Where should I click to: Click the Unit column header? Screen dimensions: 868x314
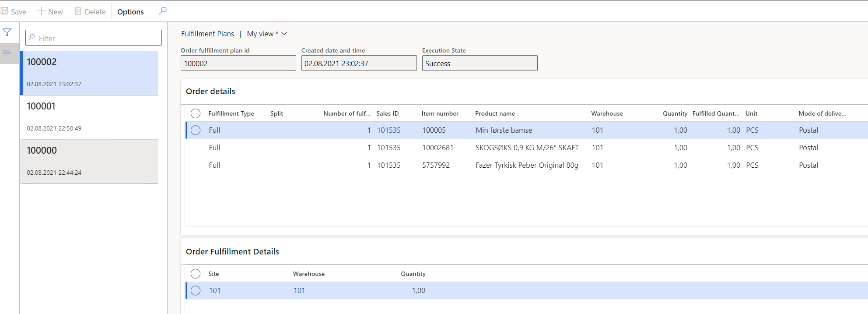coord(751,113)
